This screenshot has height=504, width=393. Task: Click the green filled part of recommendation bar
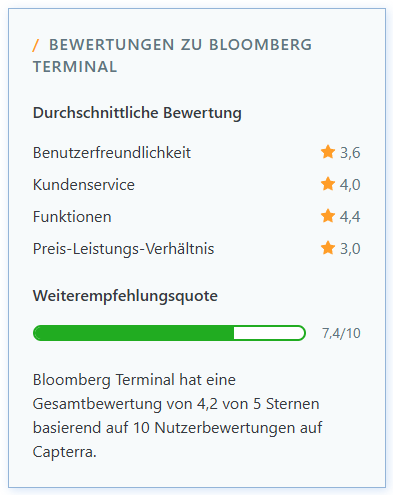tap(133, 333)
